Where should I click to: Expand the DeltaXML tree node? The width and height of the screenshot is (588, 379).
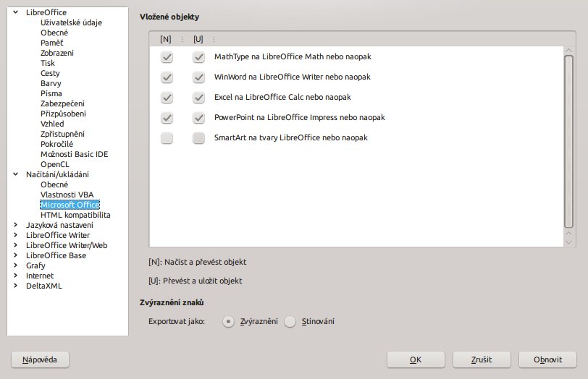[15, 286]
